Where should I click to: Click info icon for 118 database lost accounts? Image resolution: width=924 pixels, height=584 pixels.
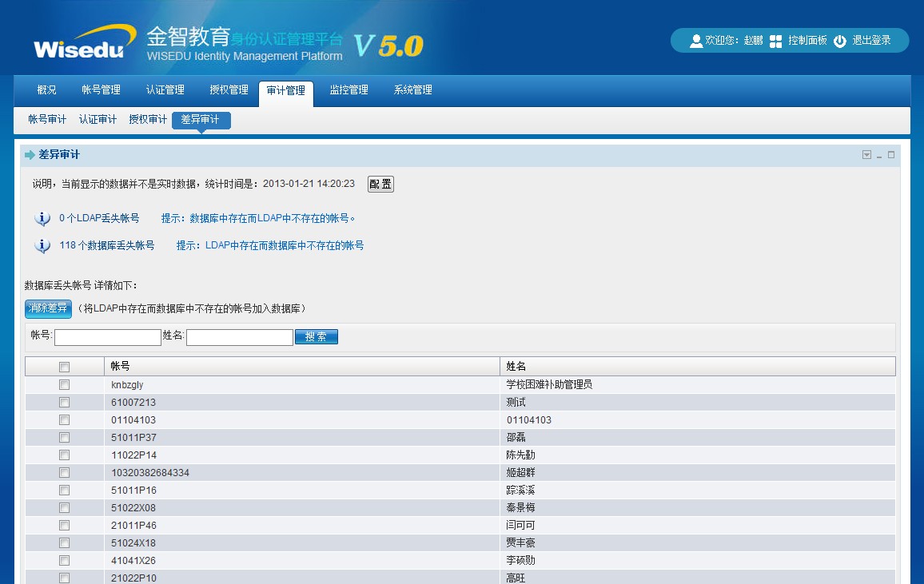(42, 246)
